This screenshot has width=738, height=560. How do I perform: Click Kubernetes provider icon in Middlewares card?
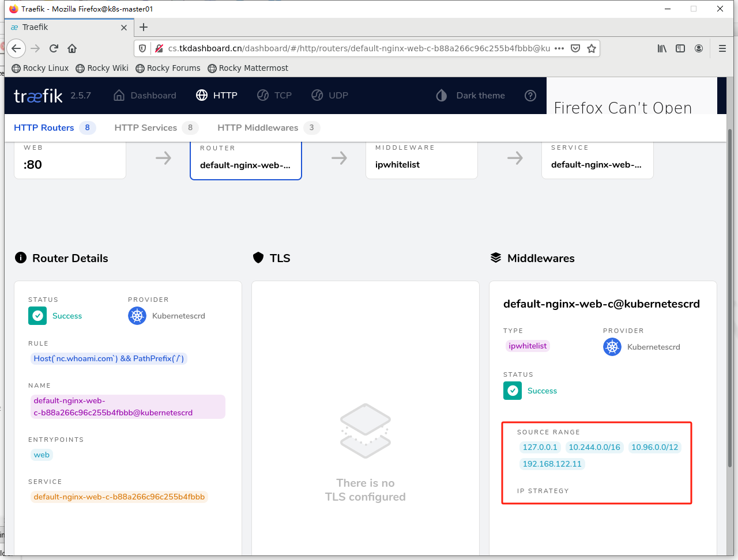[x=612, y=347]
